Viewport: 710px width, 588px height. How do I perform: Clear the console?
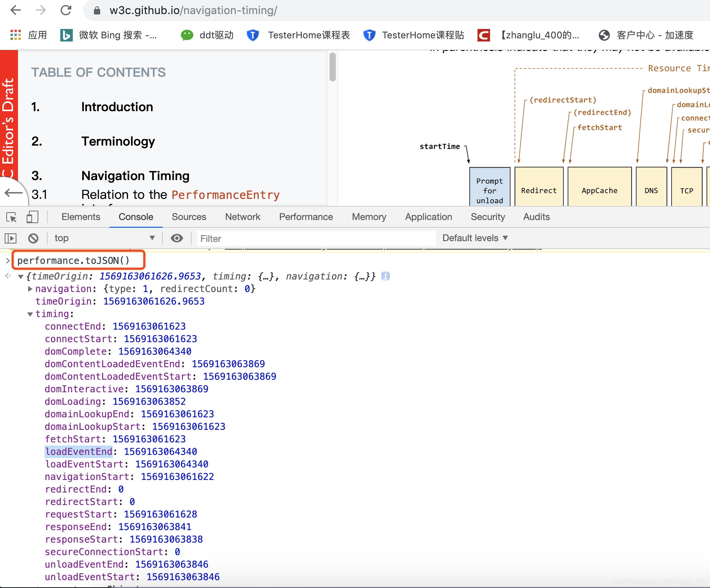click(x=33, y=238)
